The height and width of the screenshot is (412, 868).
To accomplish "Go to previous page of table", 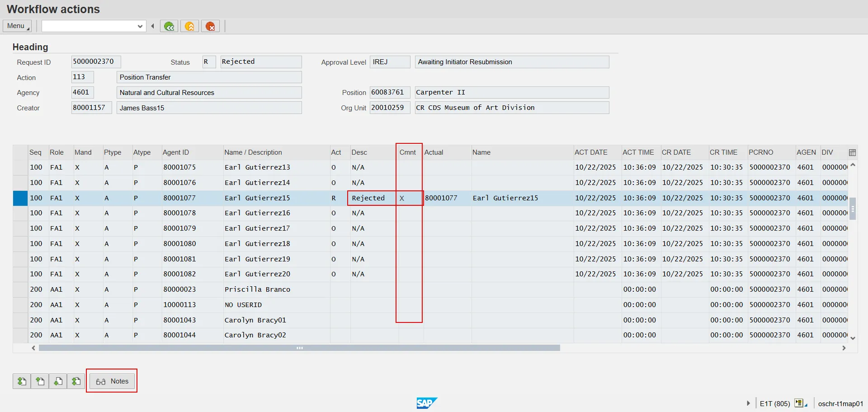I will [40, 381].
